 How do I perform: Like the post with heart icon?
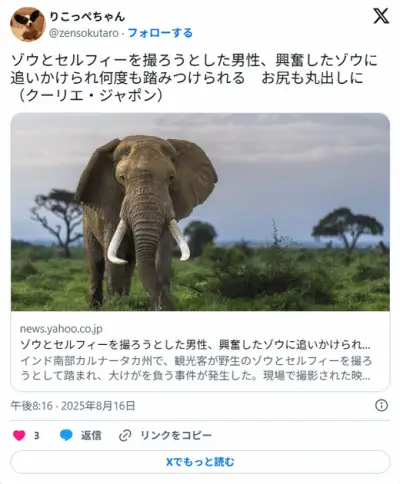tap(19, 435)
